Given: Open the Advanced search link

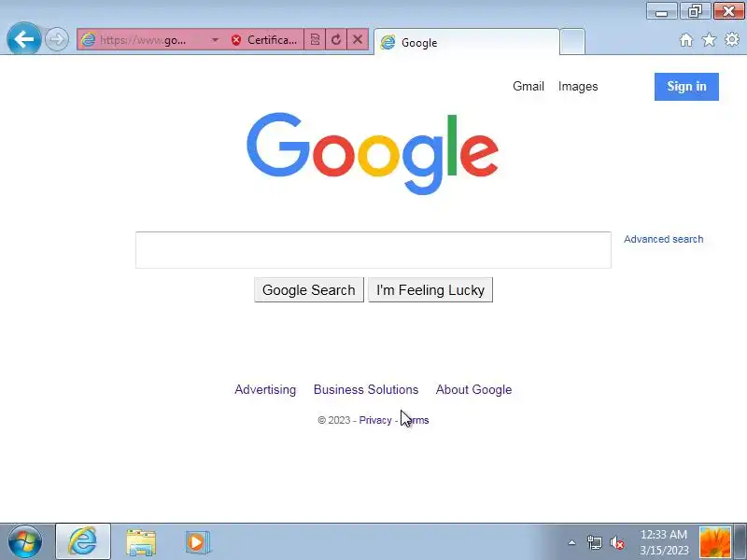Looking at the screenshot, I should (x=664, y=239).
